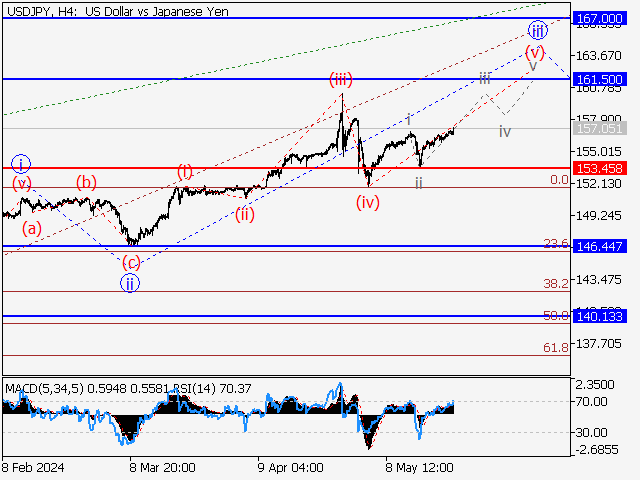Click the 167.000 price level label
The width and height of the screenshot is (640, 480).
click(x=599, y=19)
